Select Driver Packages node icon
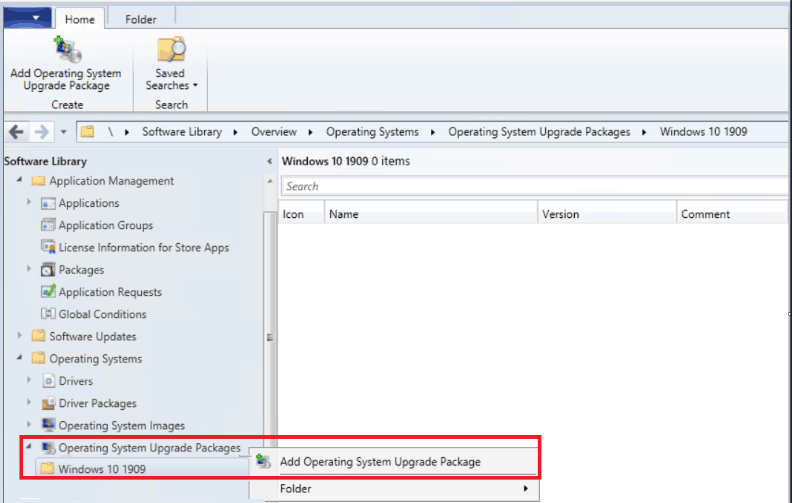Image resolution: width=792 pixels, height=503 pixels. click(48, 403)
